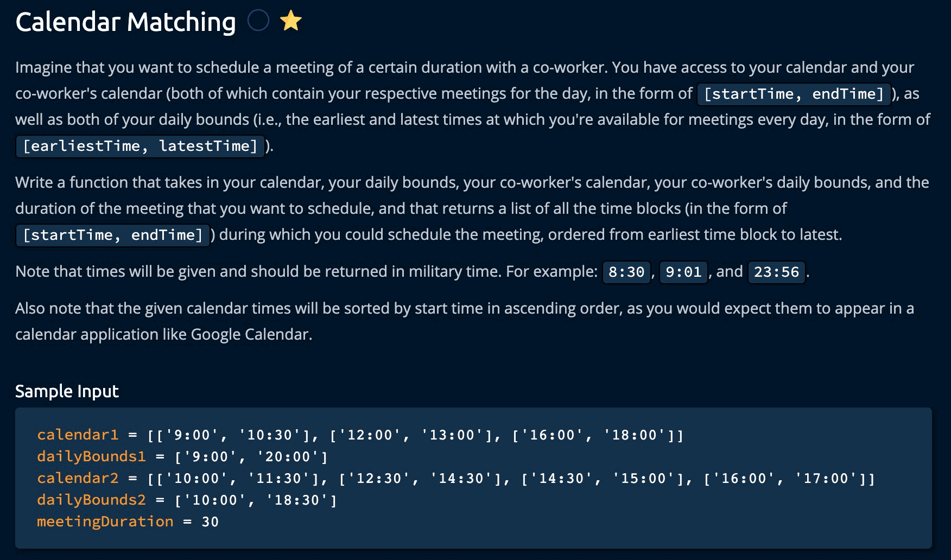Image resolution: width=951 pixels, height=560 pixels.
Task: Click the calendar1 variable name
Action: [x=77, y=435]
